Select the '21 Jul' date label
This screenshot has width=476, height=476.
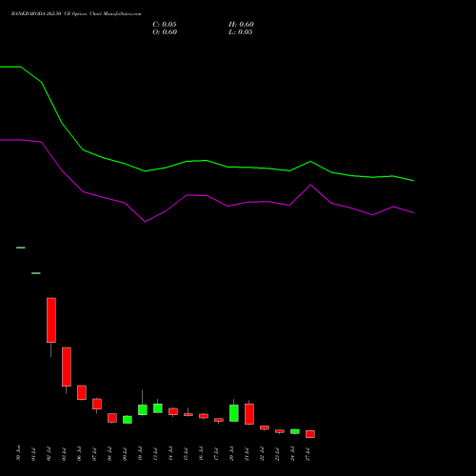(247, 453)
